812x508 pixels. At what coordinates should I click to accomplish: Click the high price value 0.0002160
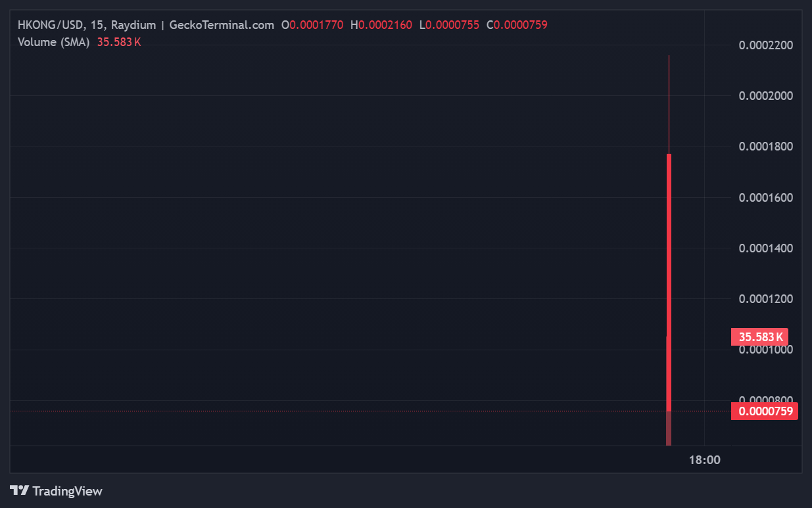pyautogui.click(x=385, y=25)
